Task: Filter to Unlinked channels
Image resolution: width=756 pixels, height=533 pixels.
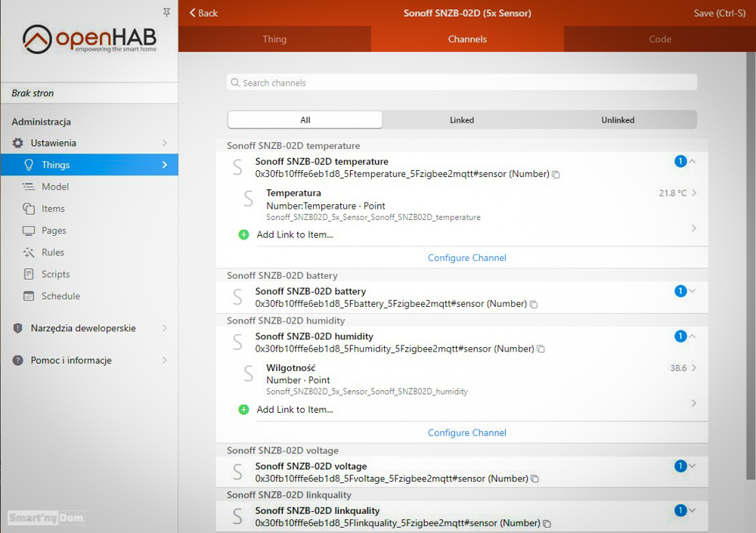Action: point(618,120)
